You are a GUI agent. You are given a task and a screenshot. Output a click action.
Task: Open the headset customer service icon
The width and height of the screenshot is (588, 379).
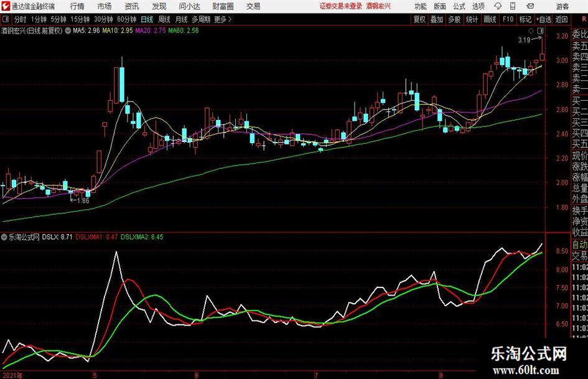[x=498, y=6]
